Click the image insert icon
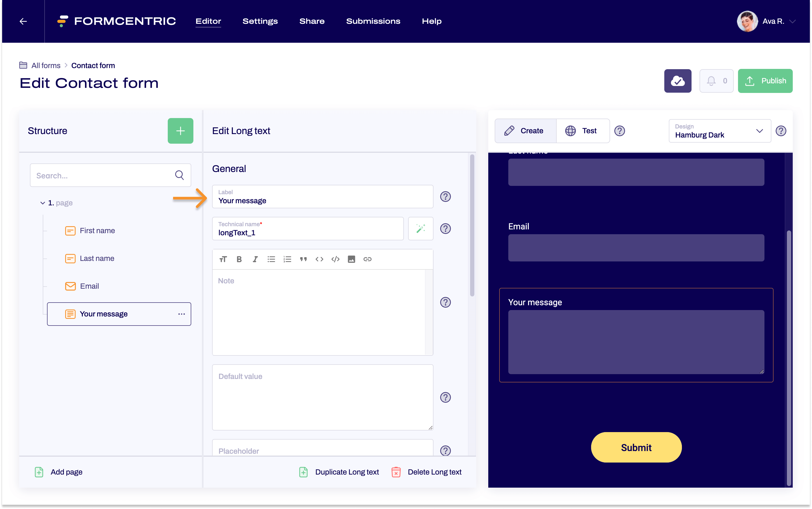Image resolution: width=812 pixels, height=509 pixels. pos(351,259)
